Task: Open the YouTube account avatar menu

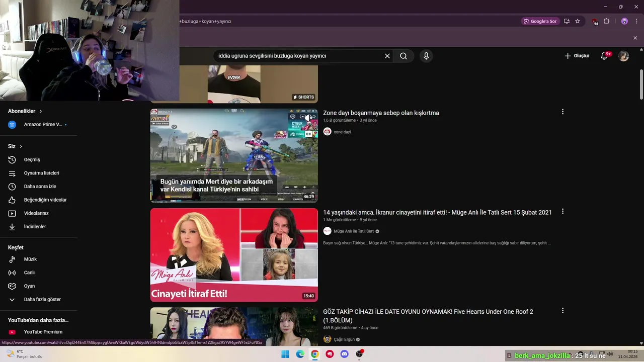Action: point(624,56)
